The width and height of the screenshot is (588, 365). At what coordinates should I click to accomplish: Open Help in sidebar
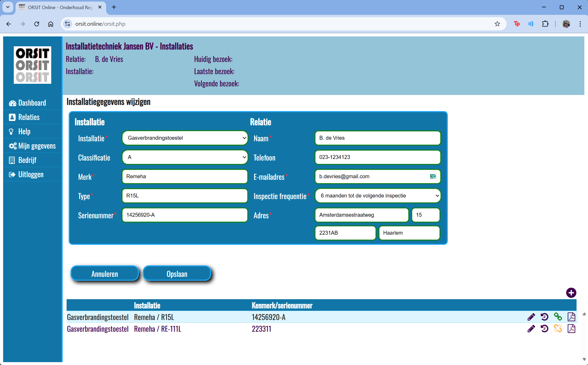click(x=33, y=131)
